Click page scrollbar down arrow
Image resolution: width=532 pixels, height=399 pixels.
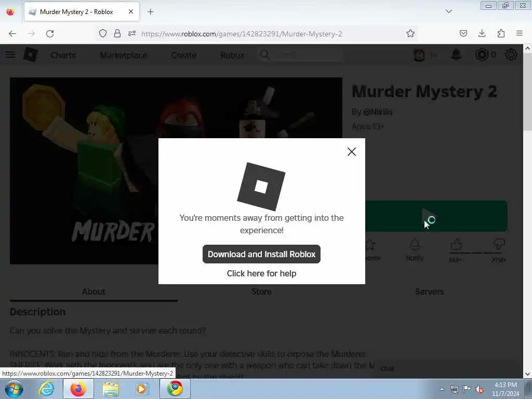527,374
